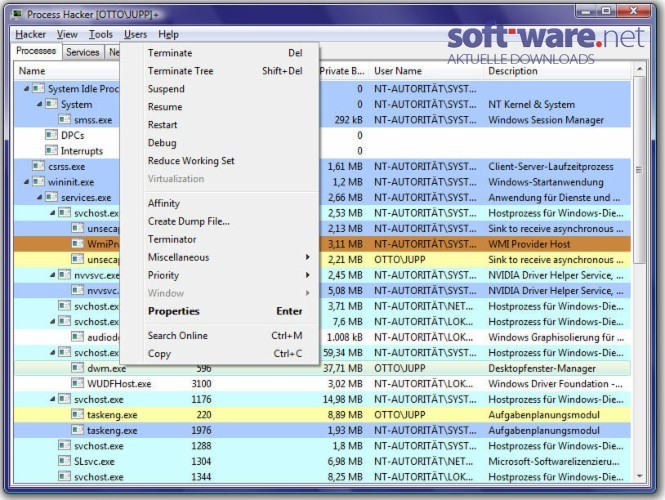Image resolution: width=665 pixels, height=500 pixels.
Task: Click the dwm.exe process icon
Action: [x=77, y=368]
